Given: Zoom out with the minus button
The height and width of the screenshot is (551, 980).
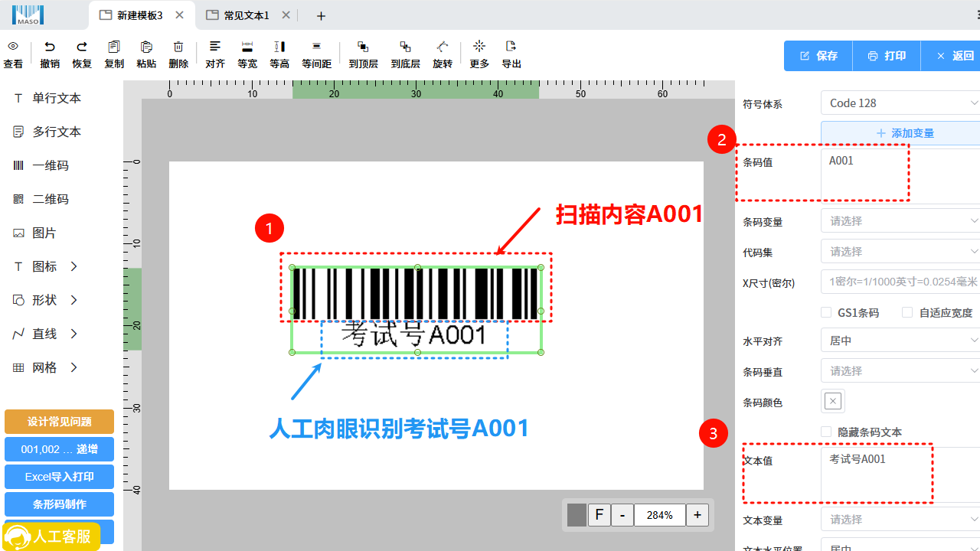Looking at the screenshot, I should click(x=622, y=515).
